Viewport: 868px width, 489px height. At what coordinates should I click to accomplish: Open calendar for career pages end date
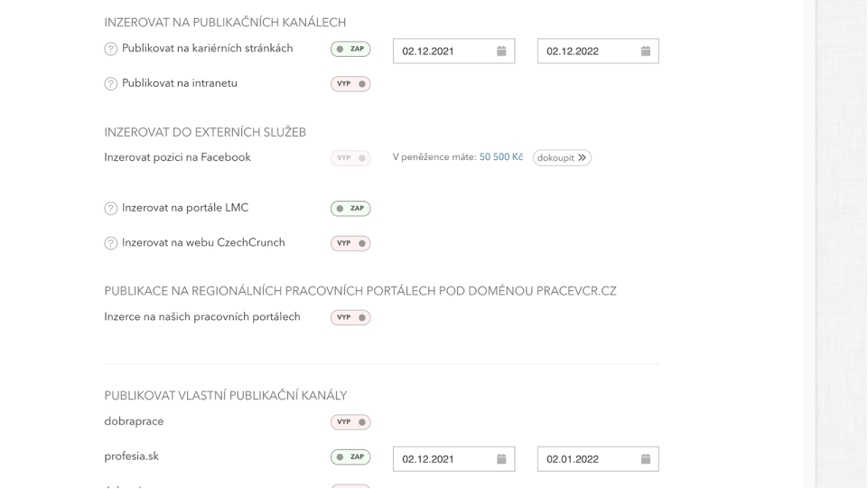645,52
